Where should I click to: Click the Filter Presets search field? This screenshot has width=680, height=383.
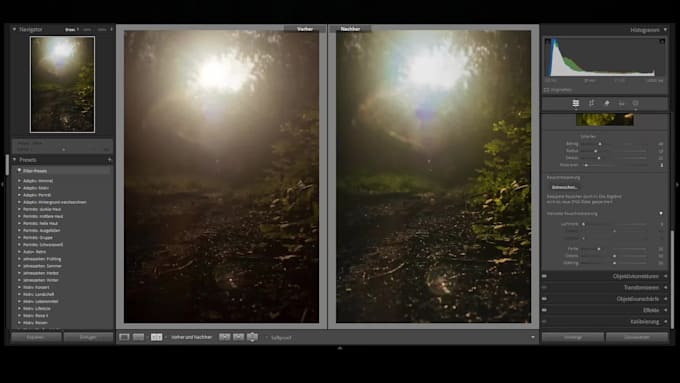point(63,171)
